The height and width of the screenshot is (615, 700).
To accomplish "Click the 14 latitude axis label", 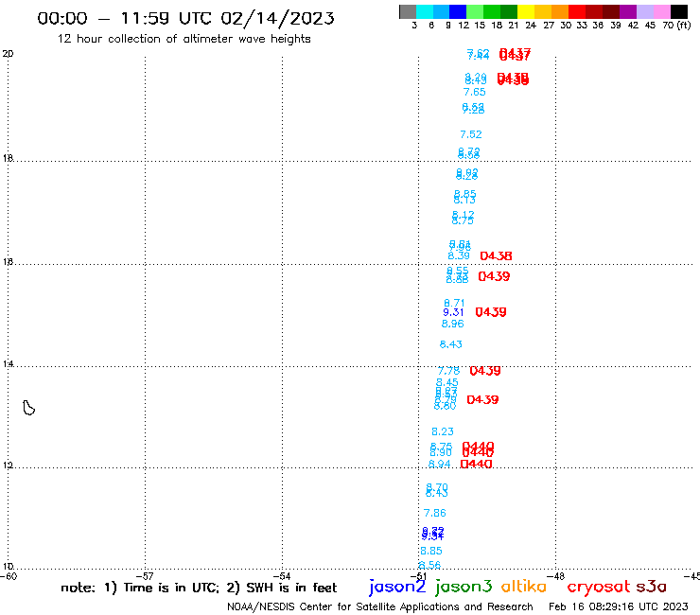I will 8,364.
